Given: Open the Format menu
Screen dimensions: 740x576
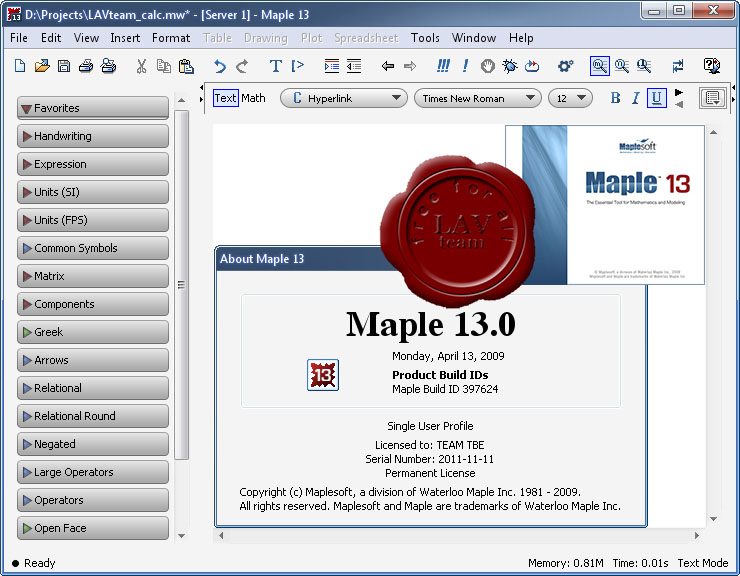Looking at the screenshot, I should pyautogui.click(x=171, y=38).
